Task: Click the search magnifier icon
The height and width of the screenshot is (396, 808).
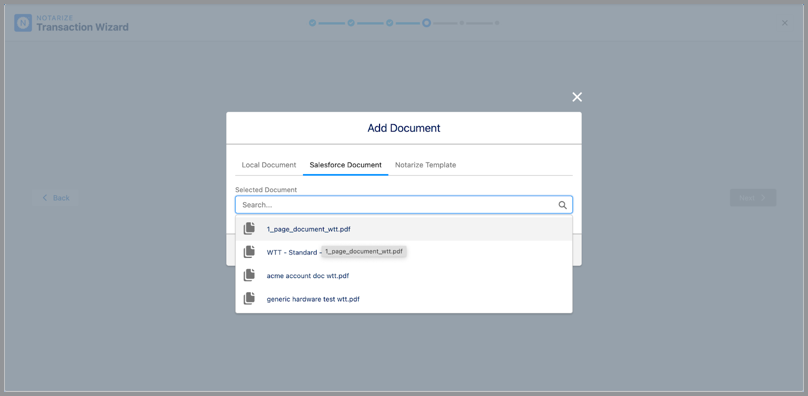Action: (562, 205)
